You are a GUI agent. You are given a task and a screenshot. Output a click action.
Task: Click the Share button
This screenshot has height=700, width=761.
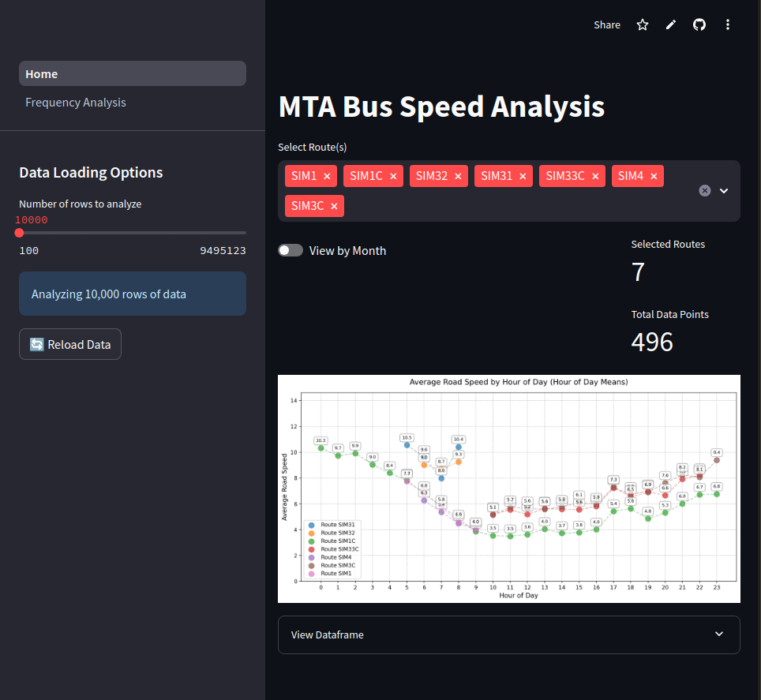pos(606,24)
